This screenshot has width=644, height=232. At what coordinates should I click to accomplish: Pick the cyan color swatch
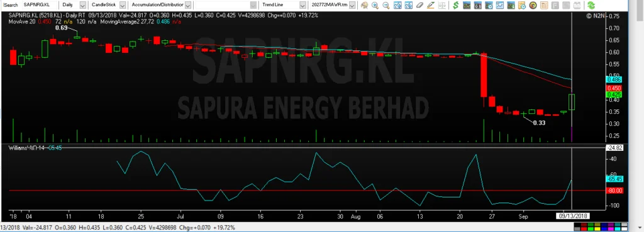pos(618,229)
